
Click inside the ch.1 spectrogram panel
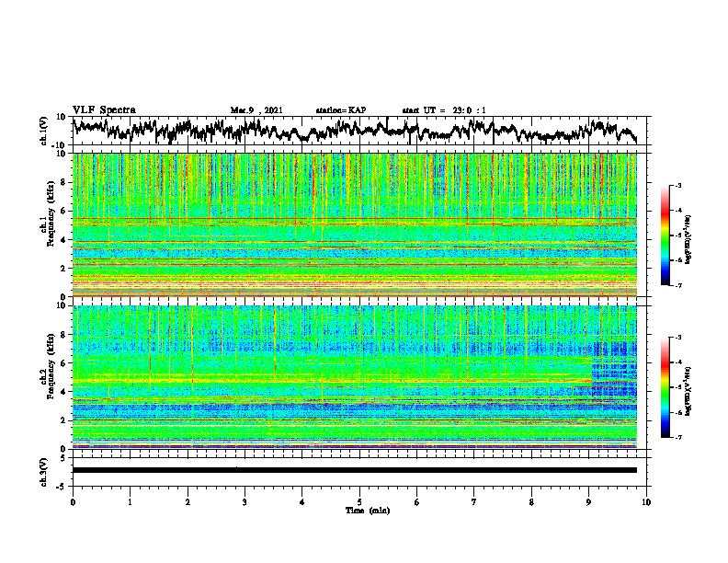(x=355, y=224)
